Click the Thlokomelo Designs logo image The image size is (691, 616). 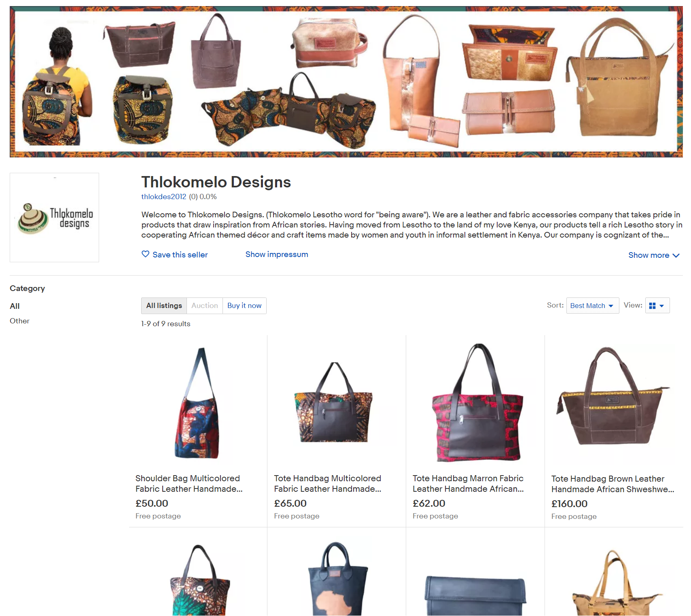pyautogui.click(x=54, y=218)
